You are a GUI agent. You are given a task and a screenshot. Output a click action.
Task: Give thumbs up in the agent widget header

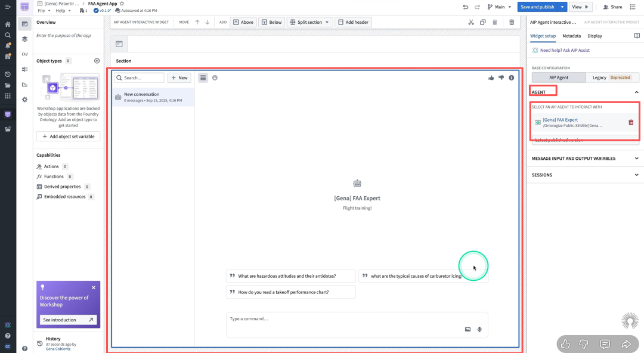tap(491, 78)
